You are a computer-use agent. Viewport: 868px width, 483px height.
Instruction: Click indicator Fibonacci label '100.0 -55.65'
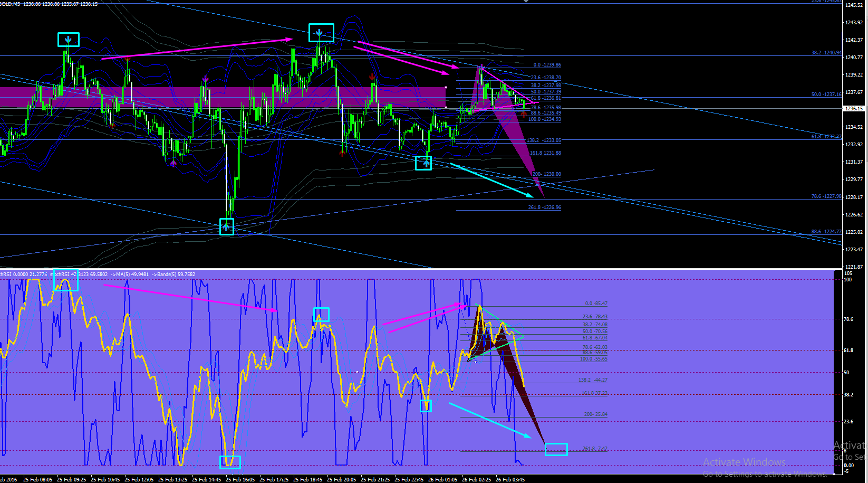pyautogui.click(x=594, y=359)
